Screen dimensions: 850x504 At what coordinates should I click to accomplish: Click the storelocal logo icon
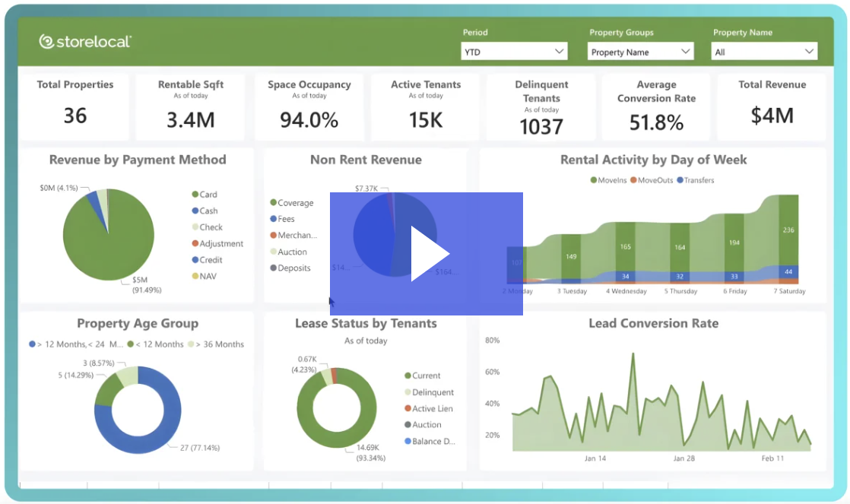46,43
